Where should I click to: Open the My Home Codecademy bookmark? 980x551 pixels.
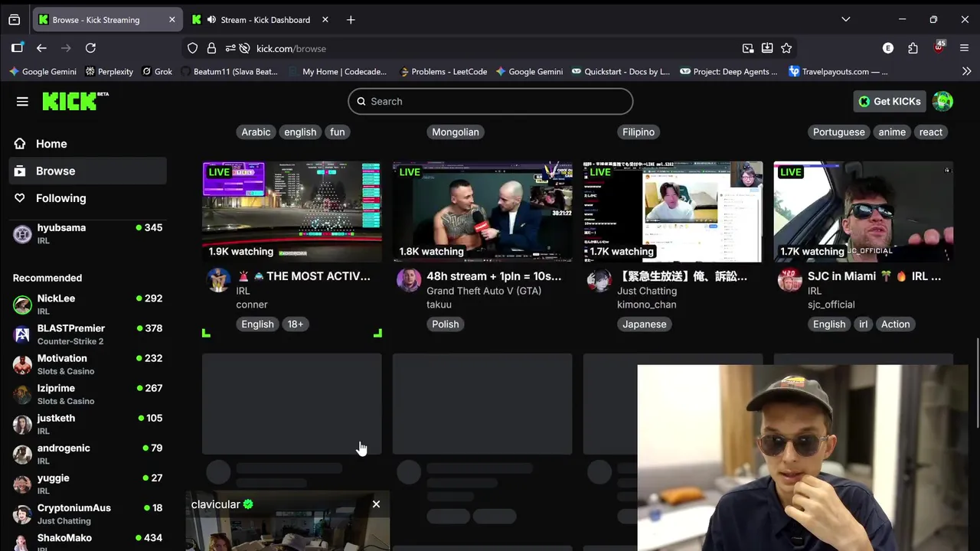pos(338,71)
